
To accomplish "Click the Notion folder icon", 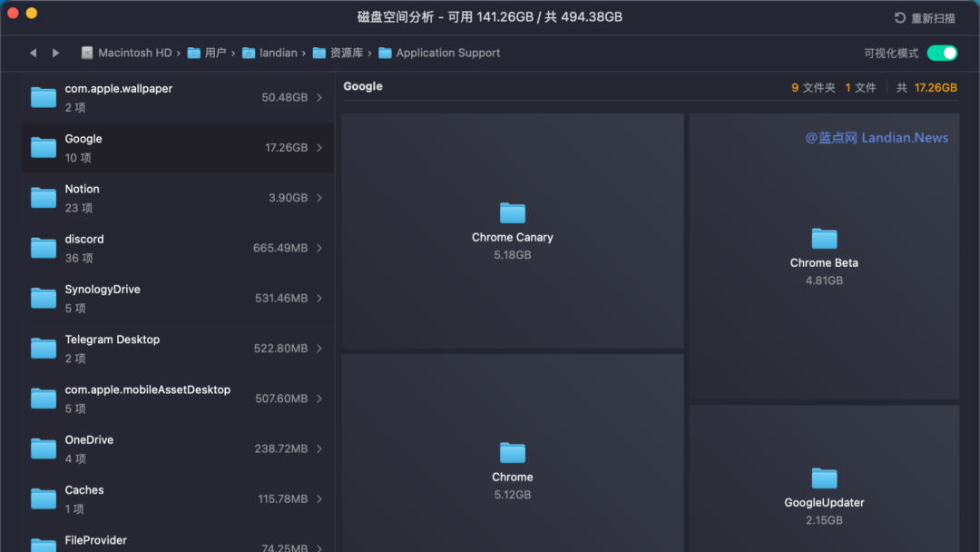I will 44,198.
